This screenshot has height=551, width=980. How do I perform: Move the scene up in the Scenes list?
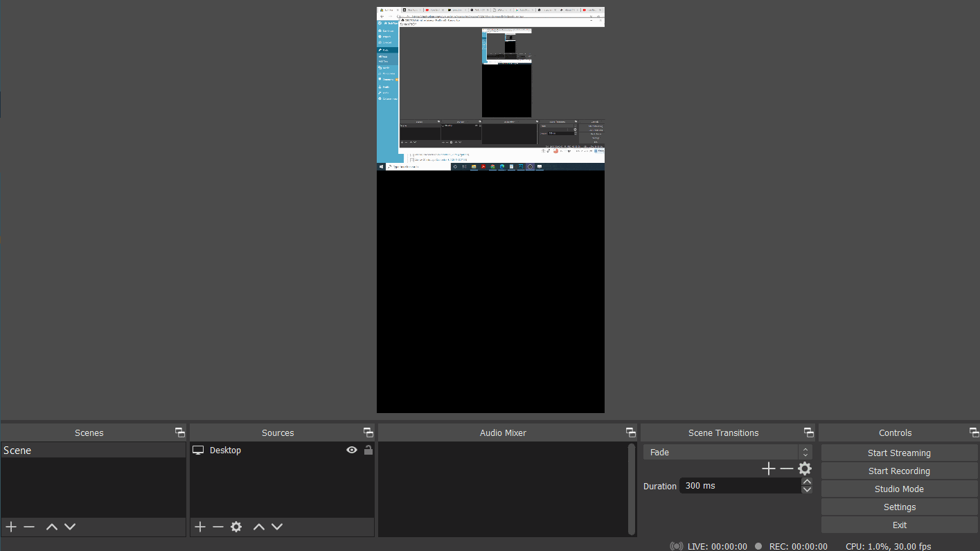tap(51, 527)
